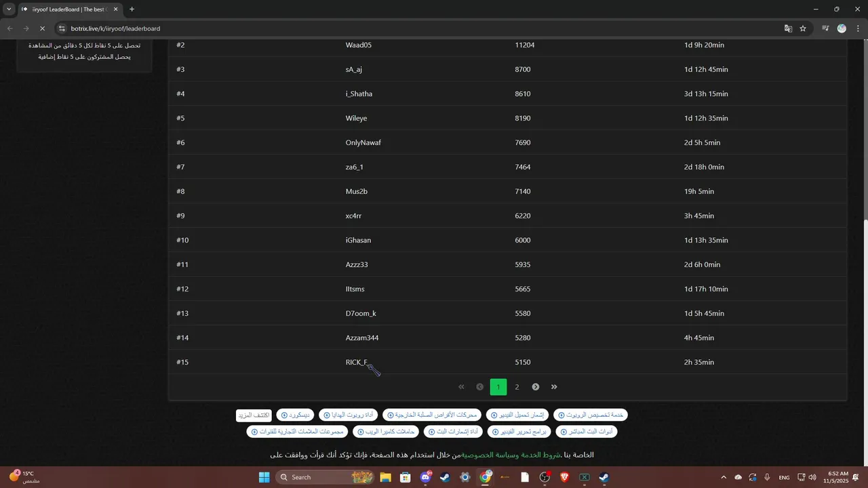
Task: Open Chrome profile avatar
Action: 842,28
